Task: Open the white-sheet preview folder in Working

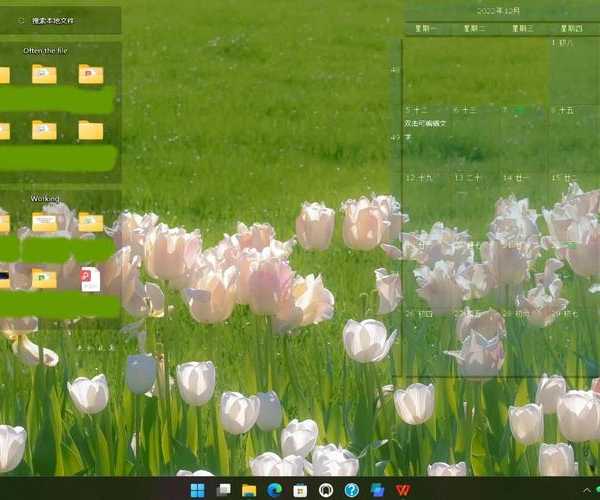Action: [44, 222]
